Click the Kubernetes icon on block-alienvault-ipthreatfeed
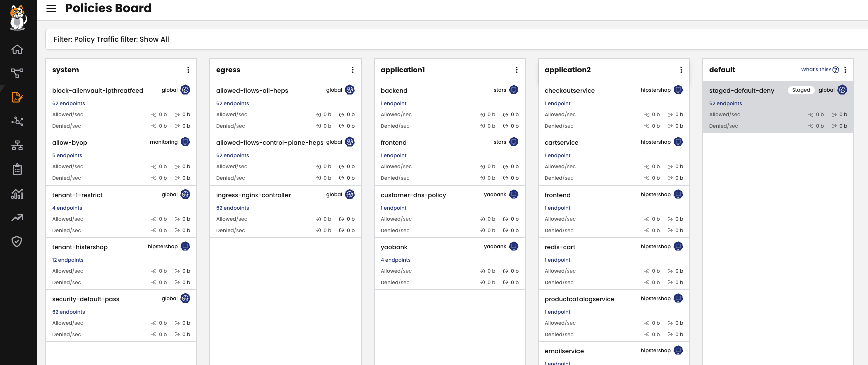The height and width of the screenshot is (365, 868). pos(185,90)
